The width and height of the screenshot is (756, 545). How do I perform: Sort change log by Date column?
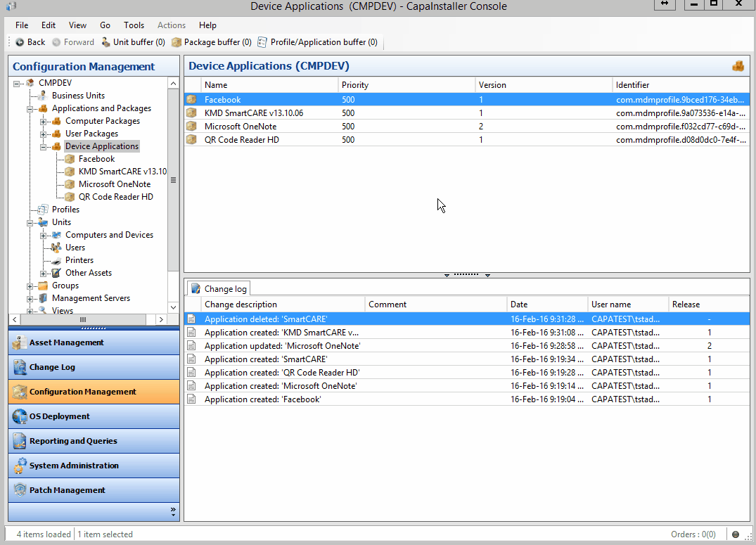pyautogui.click(x=547, y=304)
